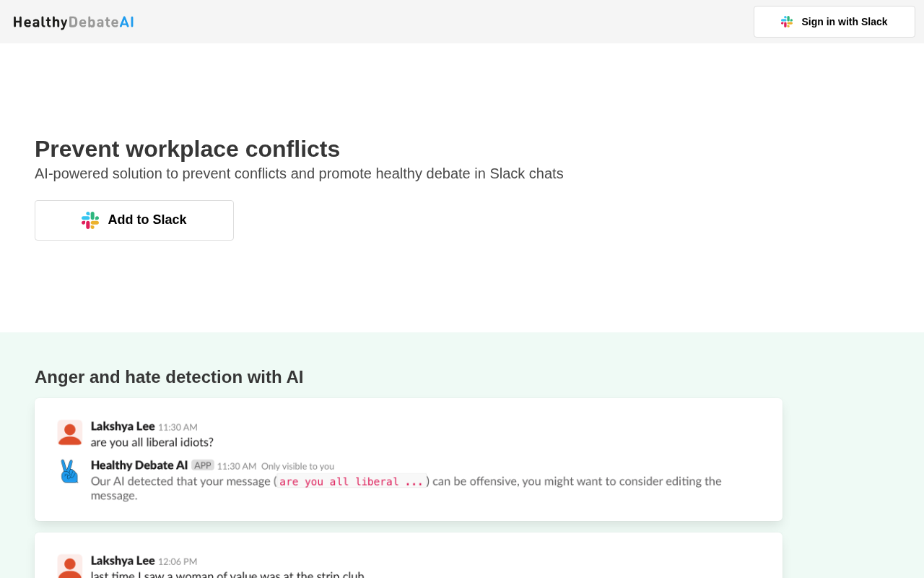
Task: Click the AI-powered solution subtitle text
Action: [299, 173]
